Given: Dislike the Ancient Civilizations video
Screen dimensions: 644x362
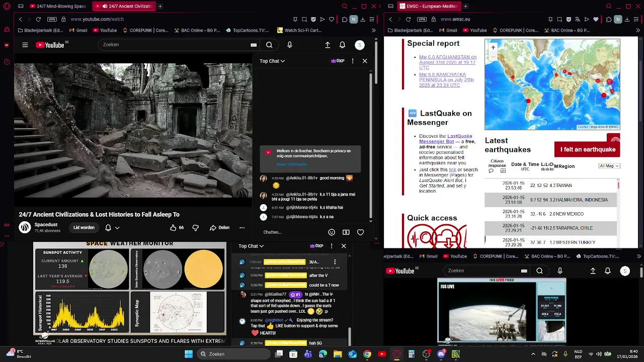Looking at the screenshot, I should (x=196, y=227).
